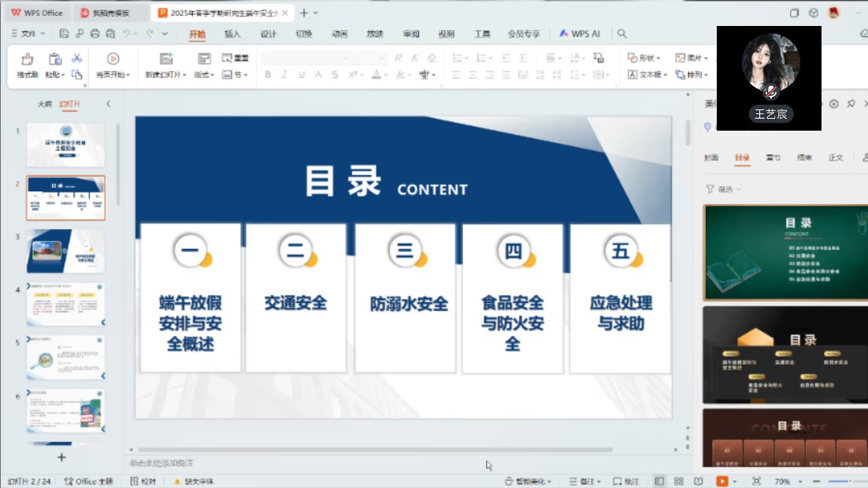
Task: Open the 版式 layout dropdown
Action: [205, 75]
